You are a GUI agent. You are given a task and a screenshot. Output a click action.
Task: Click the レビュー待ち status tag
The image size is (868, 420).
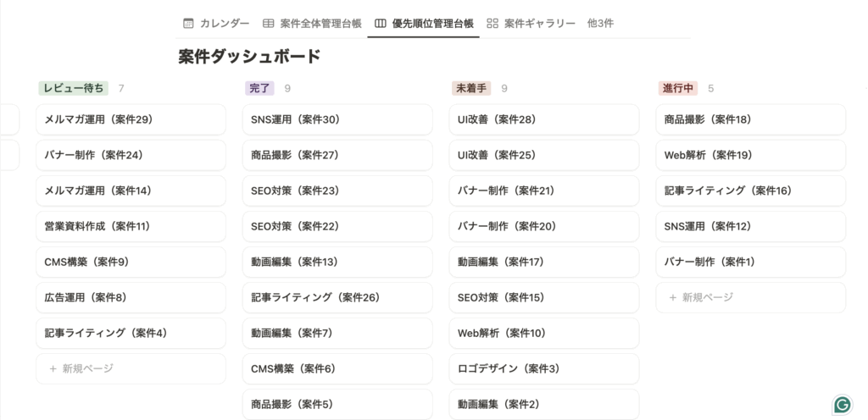click(x=73, y=88)
